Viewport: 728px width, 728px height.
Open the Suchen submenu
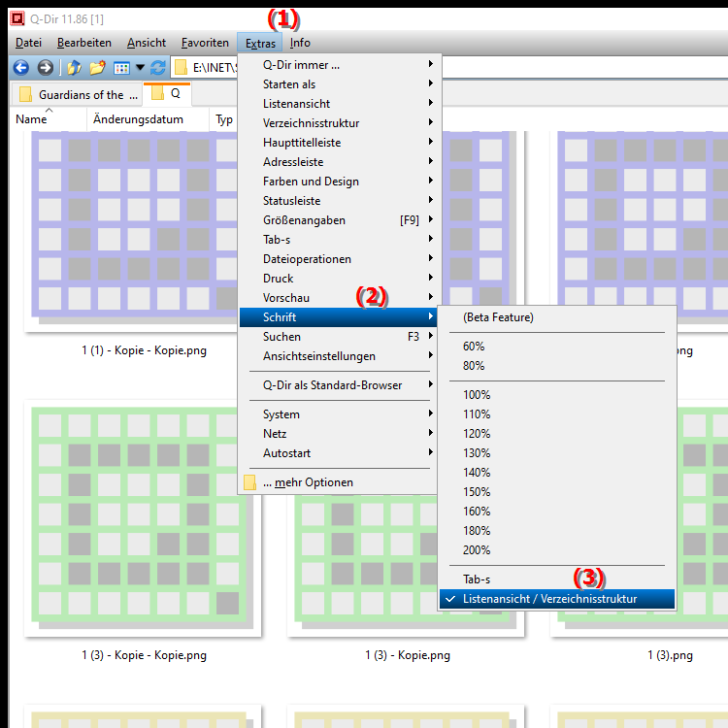(338, 337)
